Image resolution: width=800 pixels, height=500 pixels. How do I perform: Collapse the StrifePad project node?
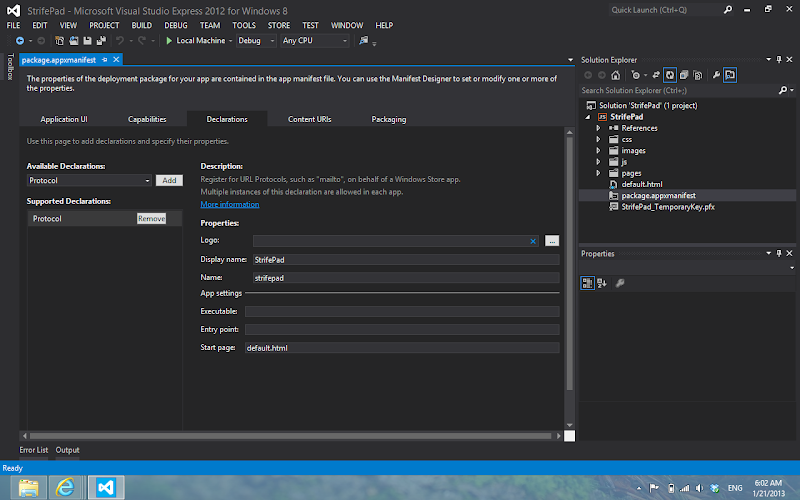point(588,117)
